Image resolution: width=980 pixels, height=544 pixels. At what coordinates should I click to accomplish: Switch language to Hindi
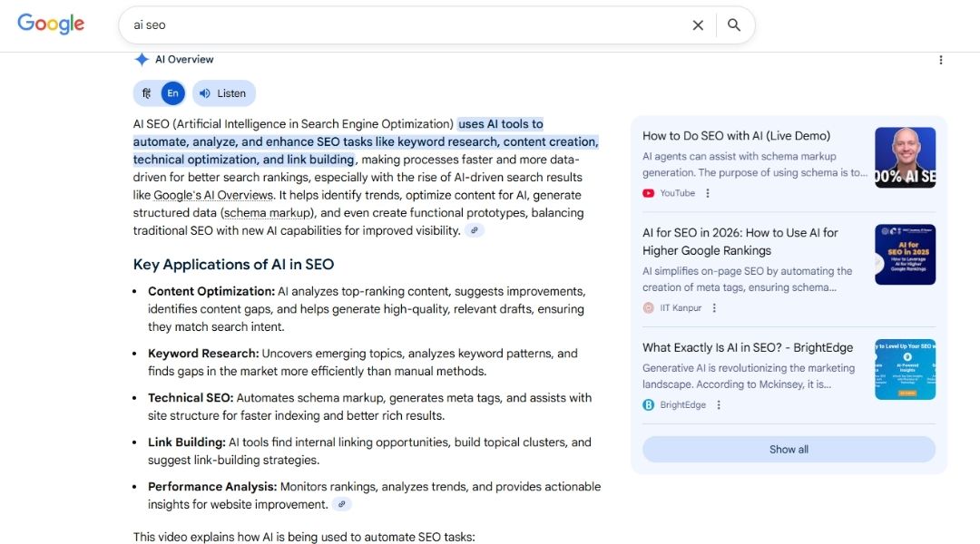click(x=147, y=93)
